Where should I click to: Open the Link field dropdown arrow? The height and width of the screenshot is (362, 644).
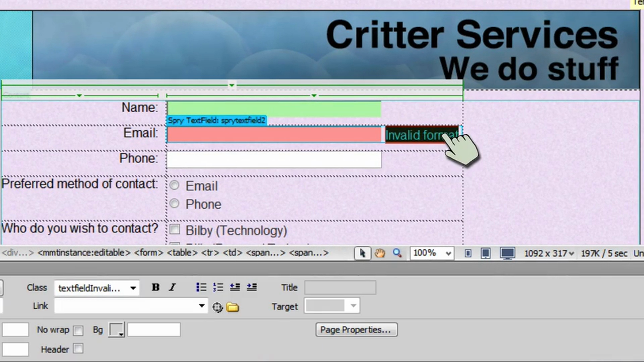(202, 306)
